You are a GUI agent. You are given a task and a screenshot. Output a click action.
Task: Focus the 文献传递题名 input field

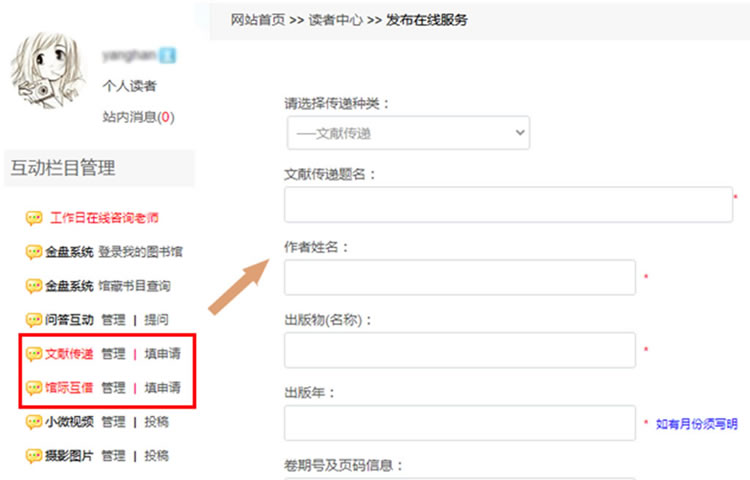[508, 205]
